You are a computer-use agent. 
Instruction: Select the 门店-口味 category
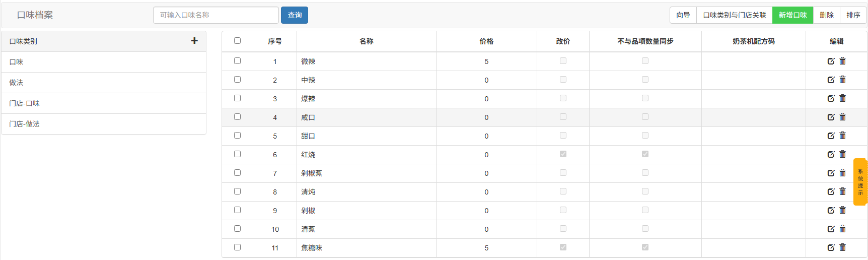point(24,103)
